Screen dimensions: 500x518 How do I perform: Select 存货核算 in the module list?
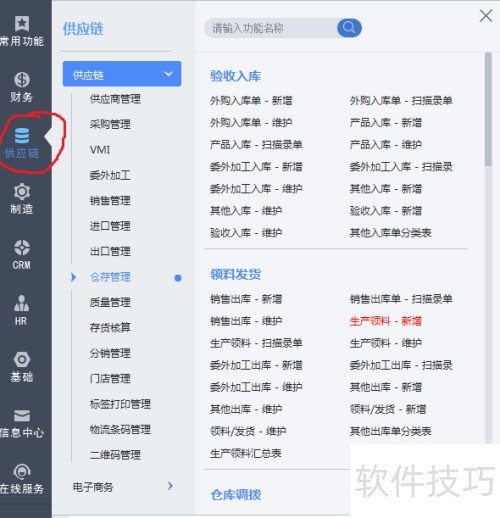tap(110, 328)
